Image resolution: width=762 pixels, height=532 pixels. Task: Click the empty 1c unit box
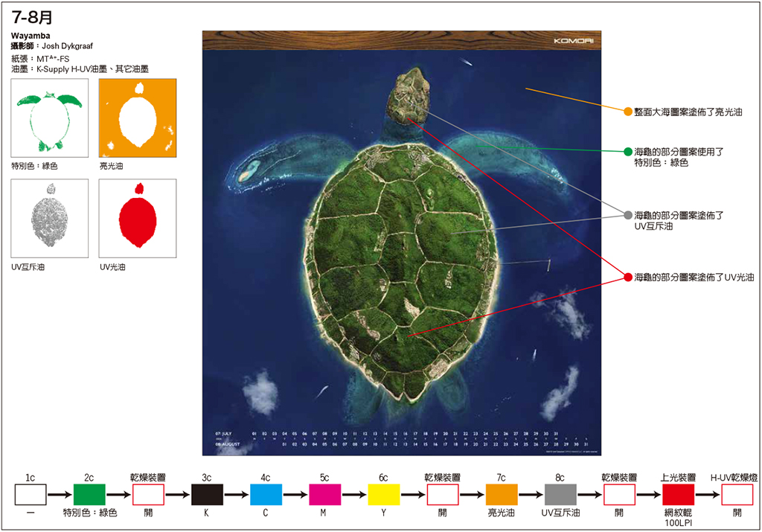coord(31,493)
